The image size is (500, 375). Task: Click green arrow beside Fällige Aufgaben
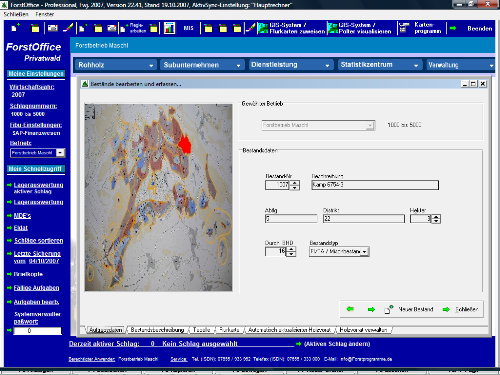click(9, 288)
